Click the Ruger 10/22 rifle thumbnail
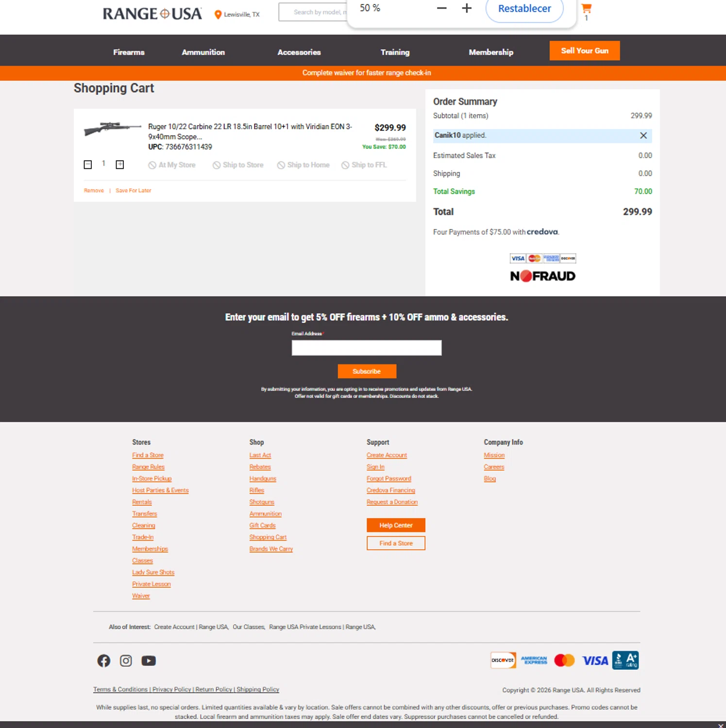This screenshot has width=726, height=728. click(x=112, y=129)
